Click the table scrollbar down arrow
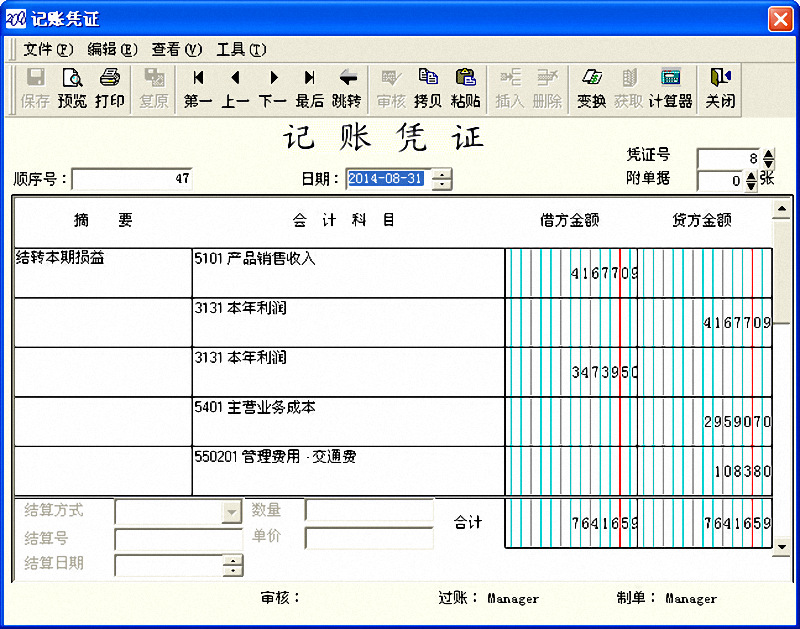Image resolution: width=800 pixels, height=629 pixels. [782, 546]
